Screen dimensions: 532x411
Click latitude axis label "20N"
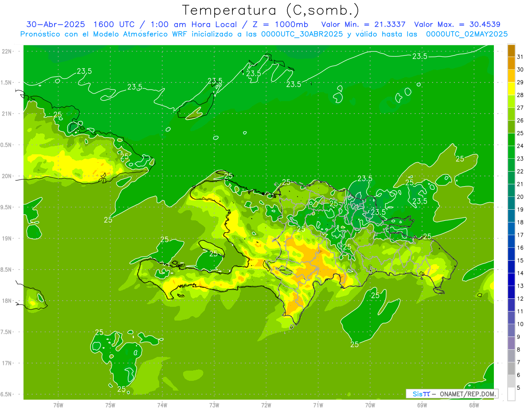(7, 176)
